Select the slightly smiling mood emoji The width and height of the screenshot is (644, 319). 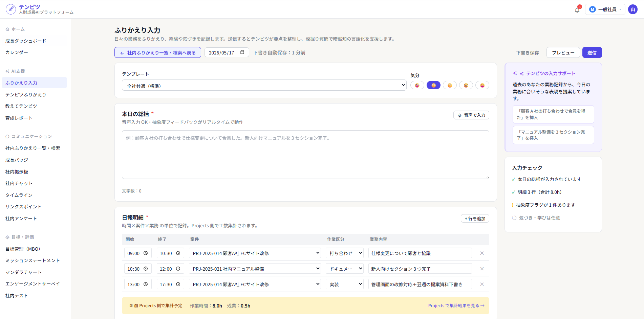click(433, 85)
